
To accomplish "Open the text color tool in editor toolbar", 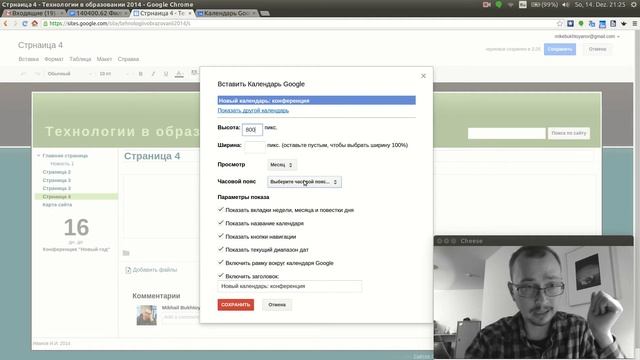I will pyautogui.click(x=179, y=74).
